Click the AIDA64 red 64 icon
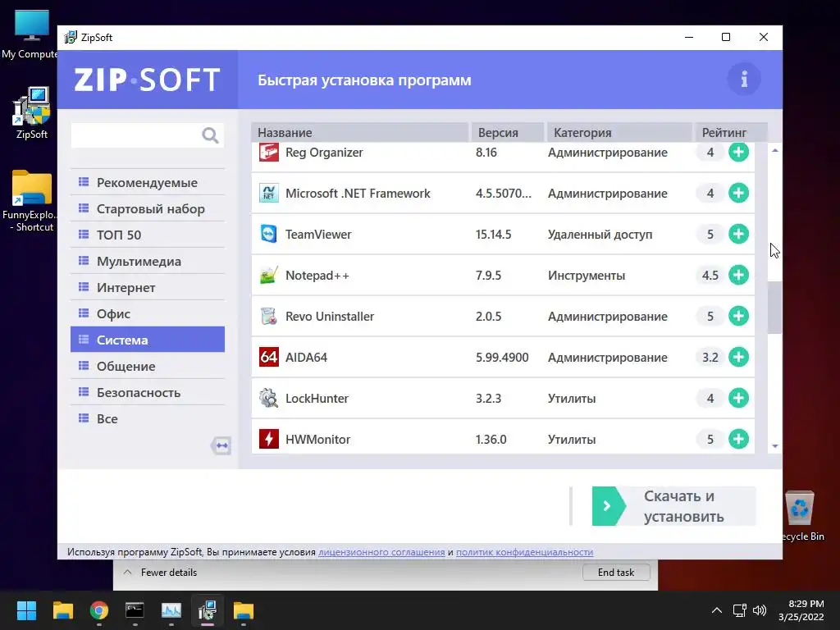 (x=269, y=358)
